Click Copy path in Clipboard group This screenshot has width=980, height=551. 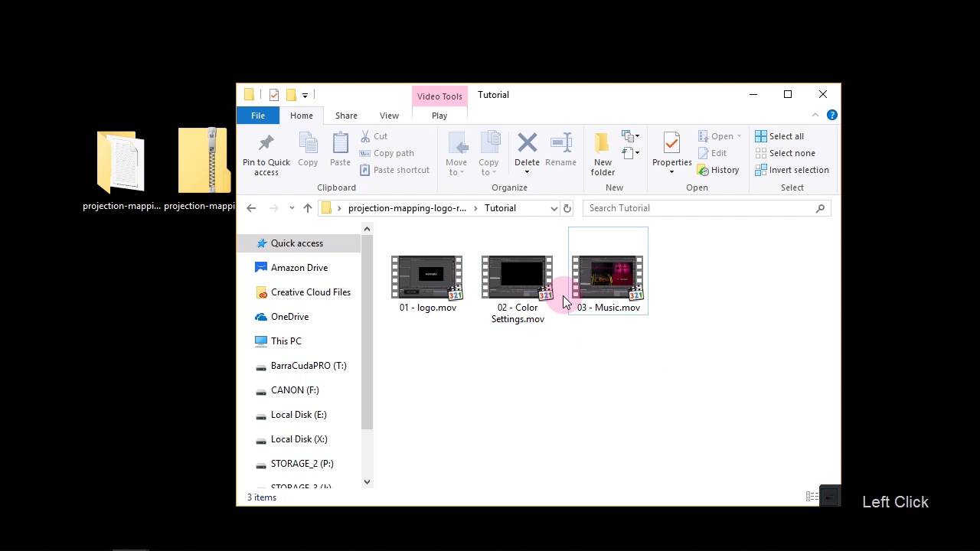(x=387, y=153)
